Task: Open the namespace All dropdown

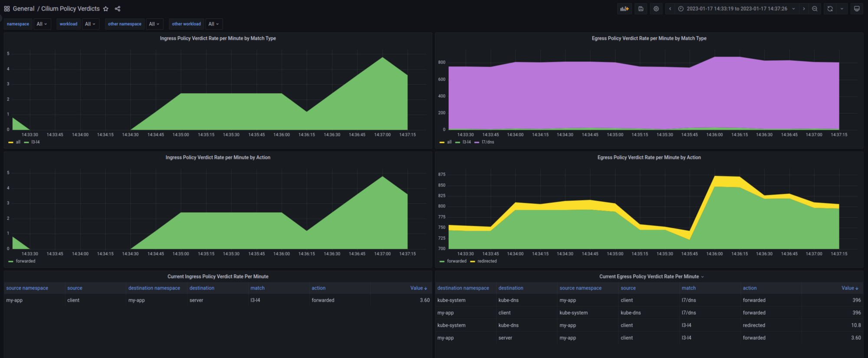Action: pos(42,24)
